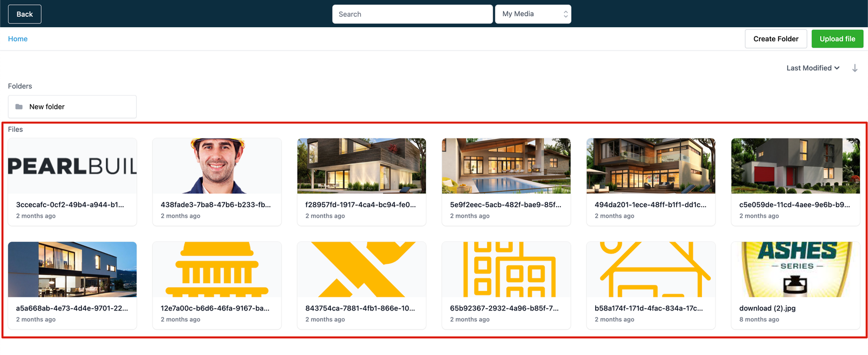Image resolution: width=868 pixels, height=355 pixels.
Task: Click the folder icon beside New folder
Action: (19, 107)
